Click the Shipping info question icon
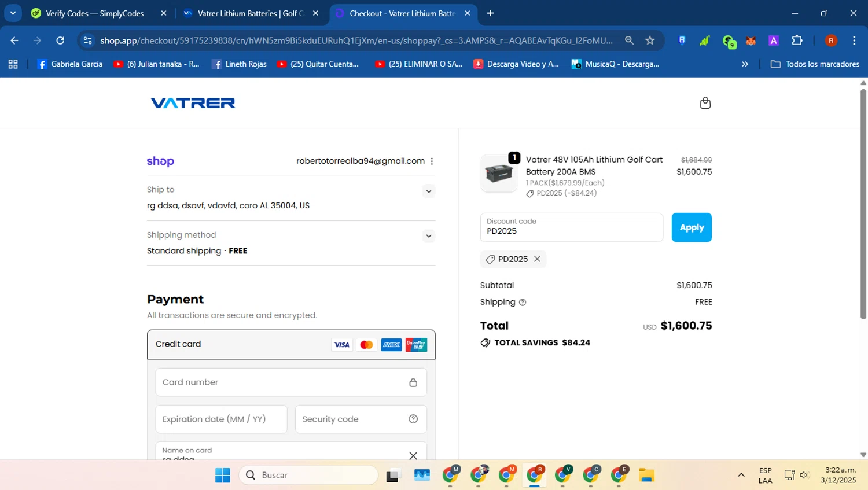Screen dimensions: 868x490 tap(523, 302)
